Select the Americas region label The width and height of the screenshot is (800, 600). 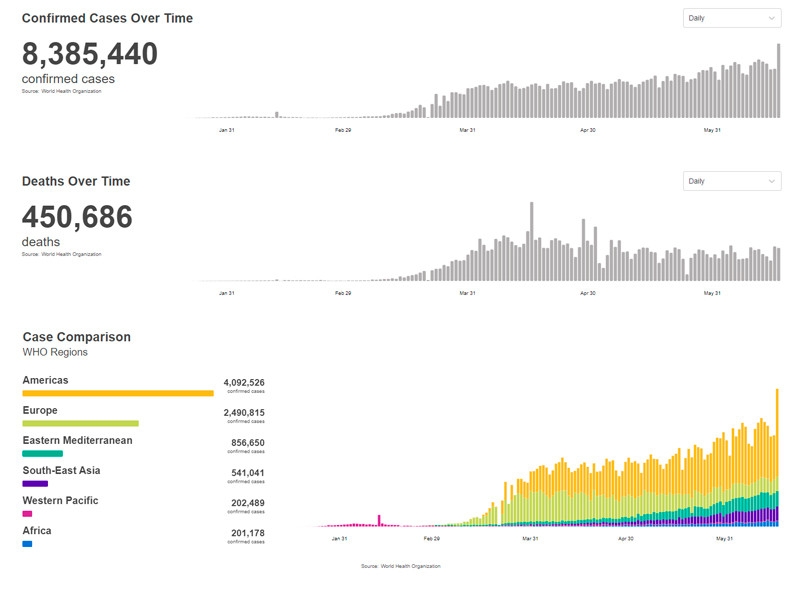(x=45, y=380)
